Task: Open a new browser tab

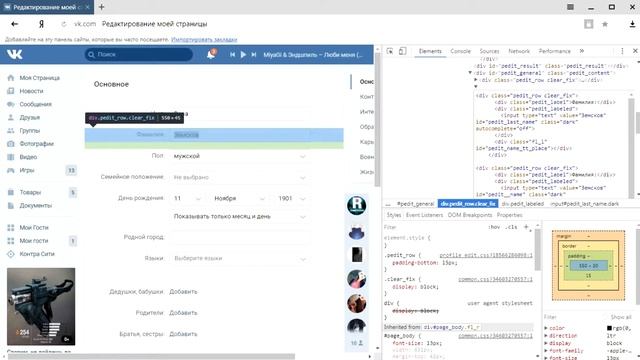Action: point(101,7)
